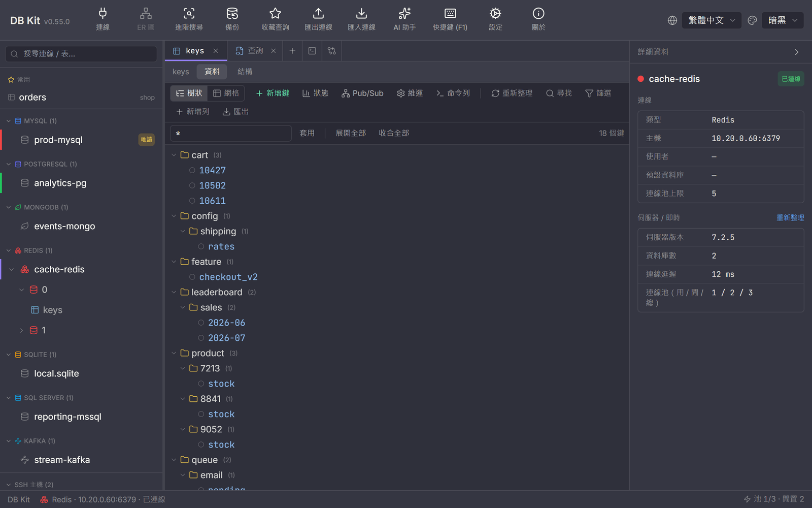Switch to the 資料 tab
812x508 pixels.
pos(212,72)
